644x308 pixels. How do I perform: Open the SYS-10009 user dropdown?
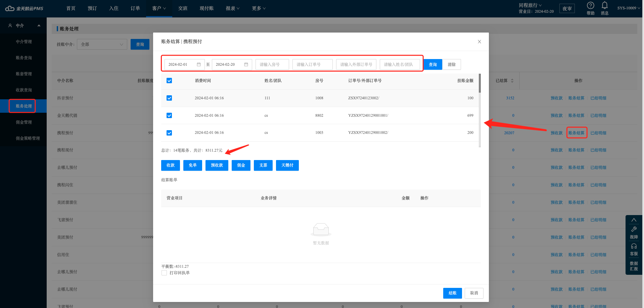tap(629, 8)
